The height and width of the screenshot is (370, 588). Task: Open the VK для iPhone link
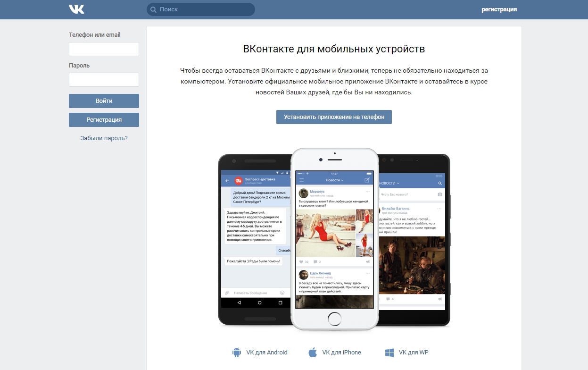[x=341, y=353]
